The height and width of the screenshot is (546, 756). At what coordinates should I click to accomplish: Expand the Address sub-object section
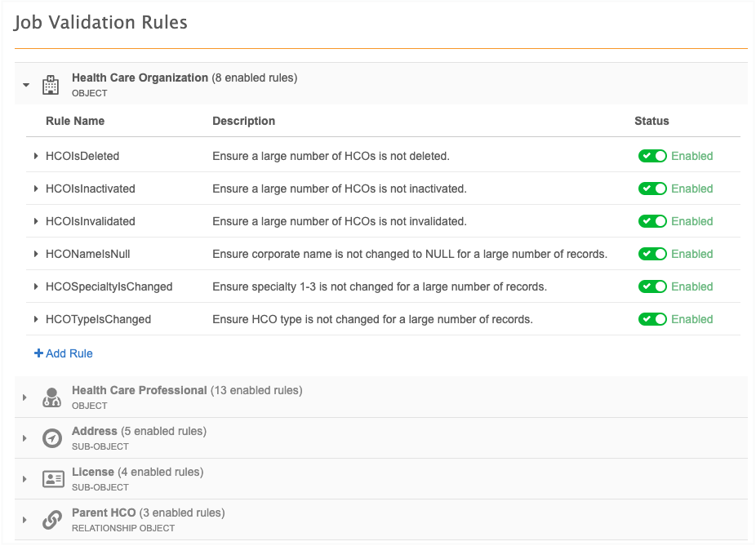click(x=25, y=438)
